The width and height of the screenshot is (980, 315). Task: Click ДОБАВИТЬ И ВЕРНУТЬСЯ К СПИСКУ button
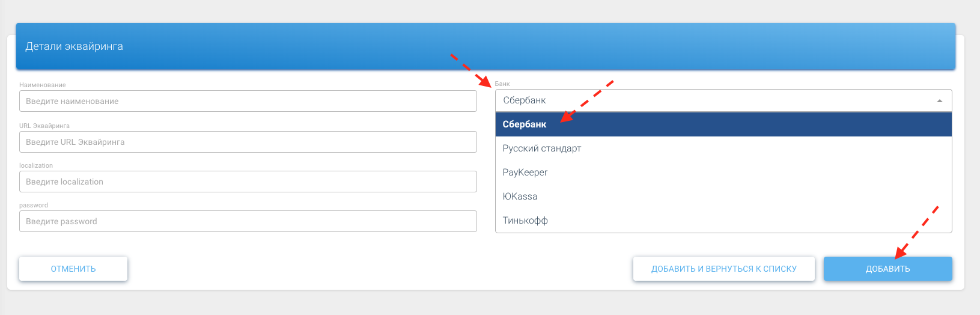click(723, 269)
